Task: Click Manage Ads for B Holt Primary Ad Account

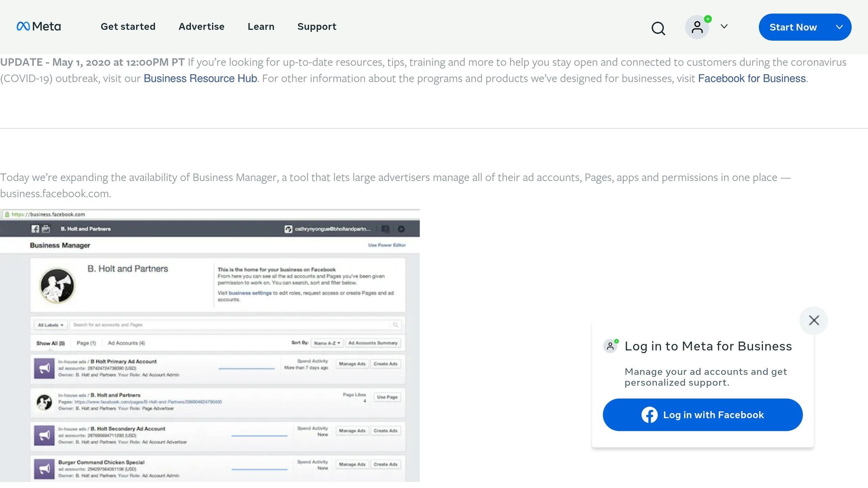Action: [352, 364]
